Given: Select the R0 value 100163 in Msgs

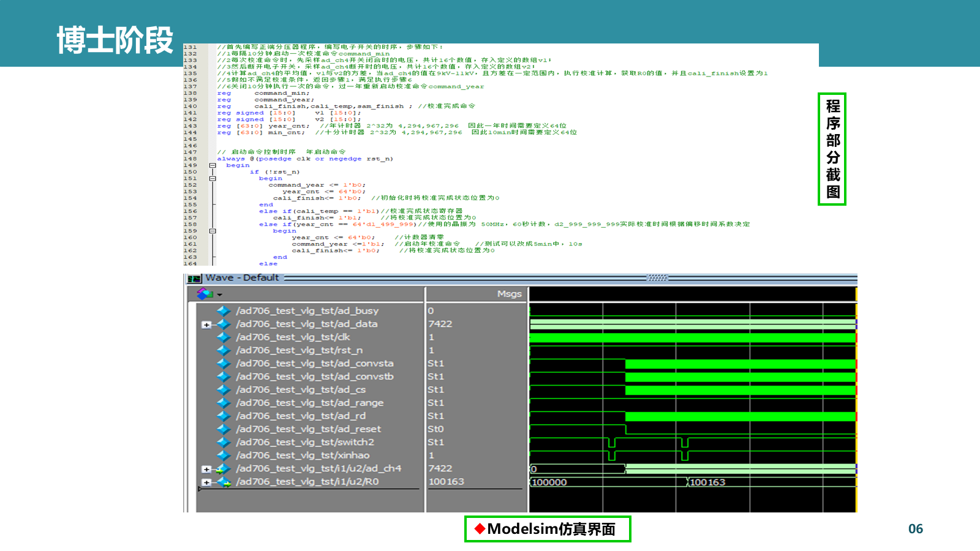Looking at the screenshot, I should pyautogui.click(x=447, y=482).
